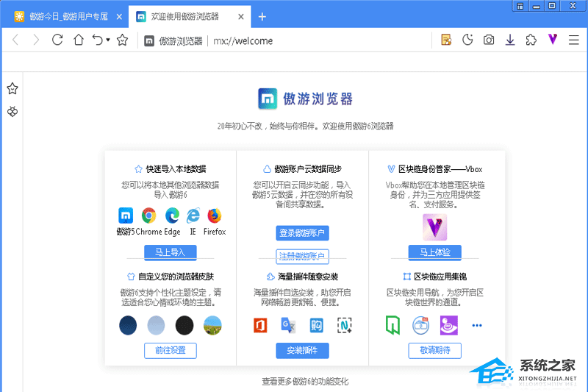588x392 pixels.
Task: Click 登录傲游账户 button
Action: coord(302,233)
